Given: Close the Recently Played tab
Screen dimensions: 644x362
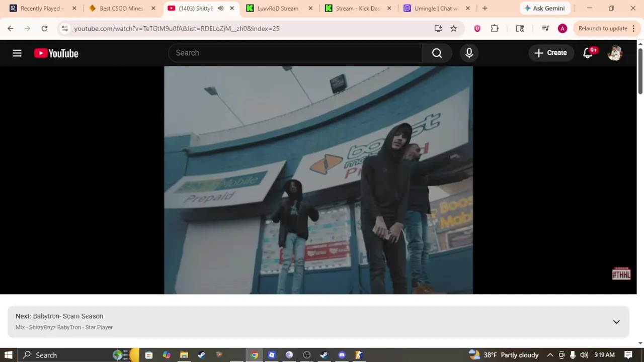Looking at the screenshot, I should tap(74, 9).
